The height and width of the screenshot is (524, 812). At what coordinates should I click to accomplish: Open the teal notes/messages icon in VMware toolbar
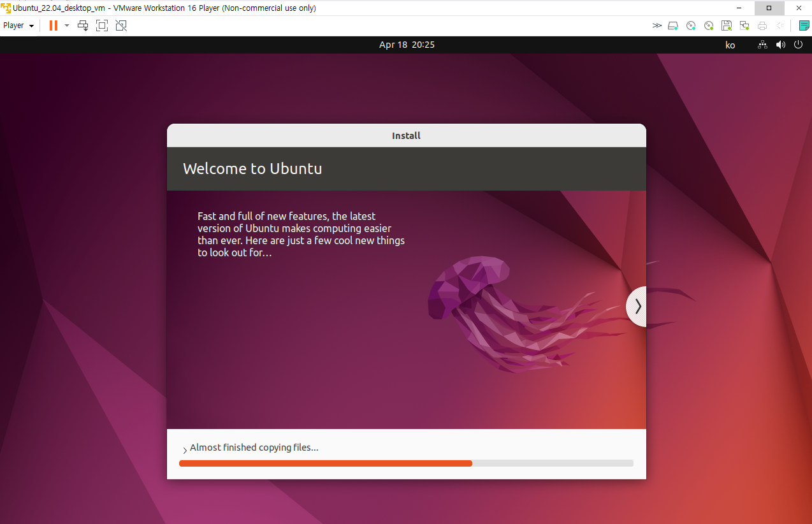point(804,25)
